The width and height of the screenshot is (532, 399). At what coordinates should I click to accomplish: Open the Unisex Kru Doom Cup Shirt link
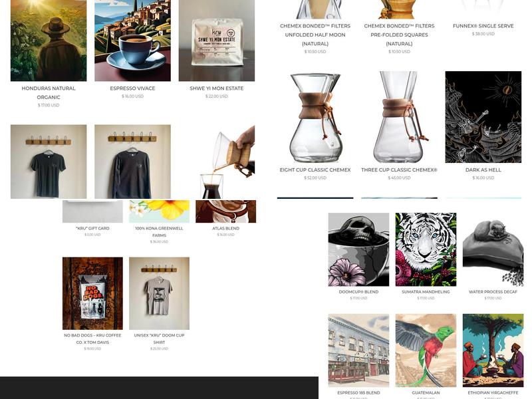coord(159,338)
